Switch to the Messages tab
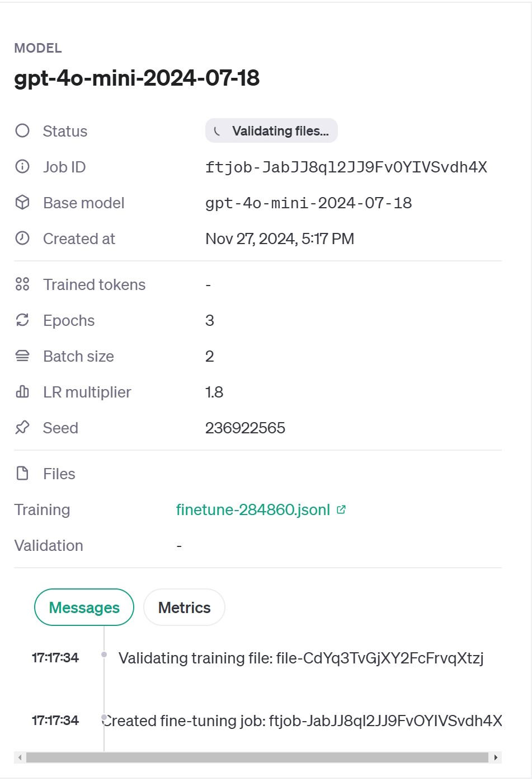 (x=84, y=607)
